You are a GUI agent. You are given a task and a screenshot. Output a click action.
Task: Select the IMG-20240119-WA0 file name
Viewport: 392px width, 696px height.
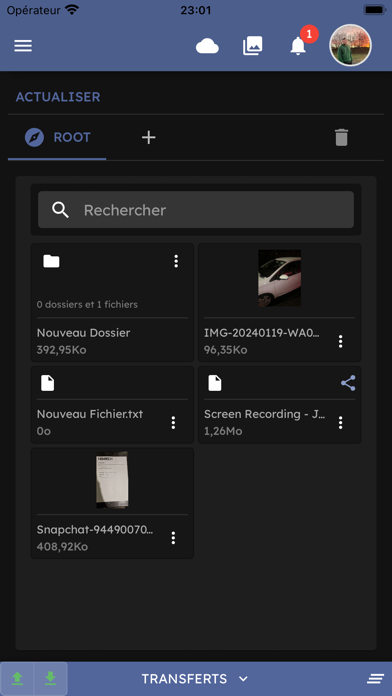[262, 333]
